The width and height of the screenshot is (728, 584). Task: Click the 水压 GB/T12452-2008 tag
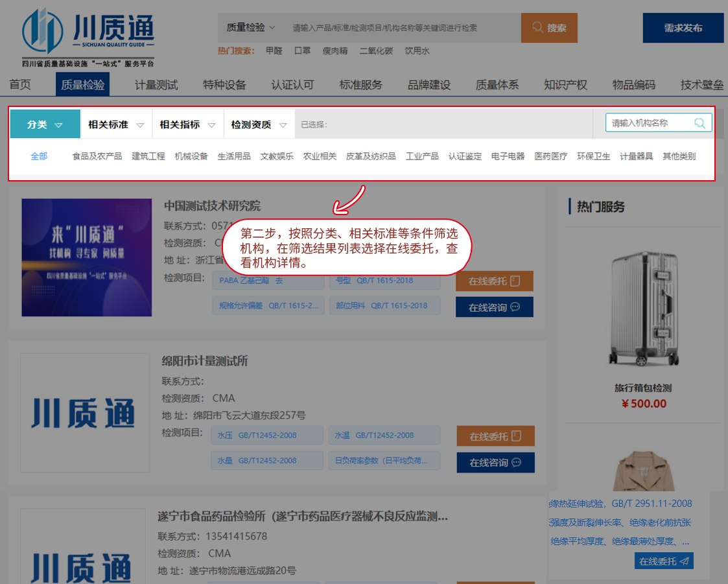267,436
